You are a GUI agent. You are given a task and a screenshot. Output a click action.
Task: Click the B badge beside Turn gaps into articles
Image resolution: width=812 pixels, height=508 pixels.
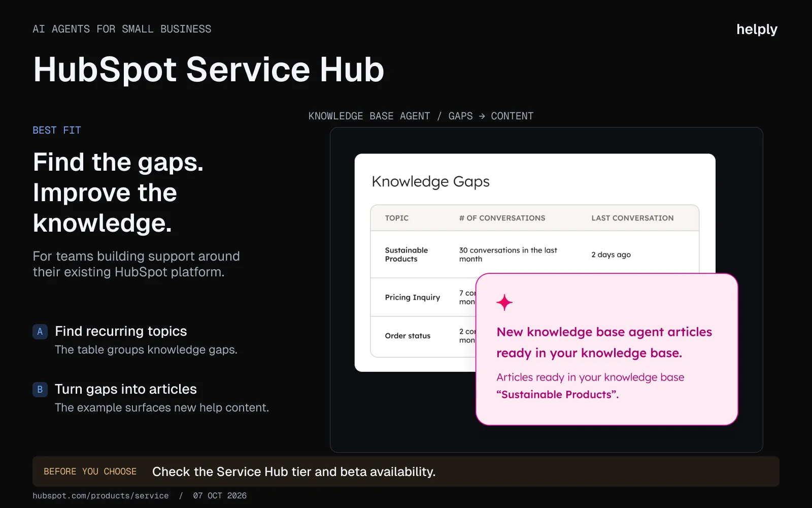coord(40,390)
